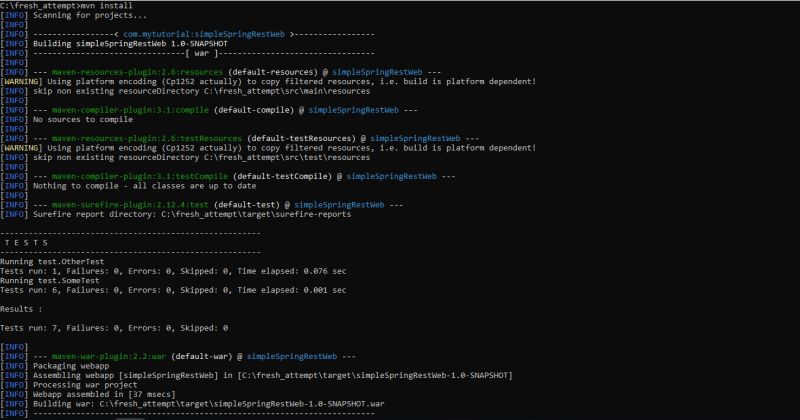Click the 'mvn install' command at the prompt
The height and width of the screenshot is (420, 800).
click(x=107, y=6)
